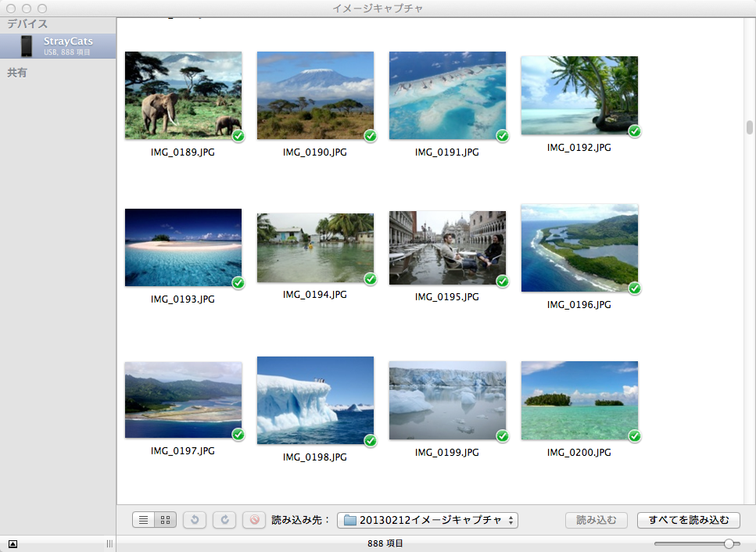Click green checkmark badge on IMG_0192.JPG
Image resolution: width=756 pixels, height=552 pixels.
point(635,131)
